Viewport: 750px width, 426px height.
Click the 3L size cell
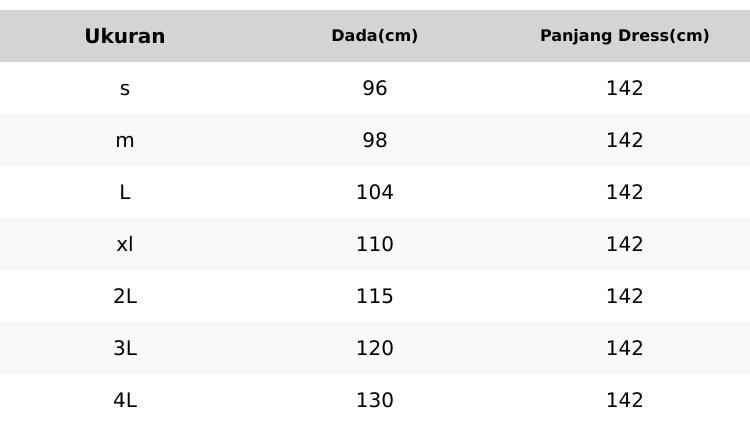tap(125, 348)
